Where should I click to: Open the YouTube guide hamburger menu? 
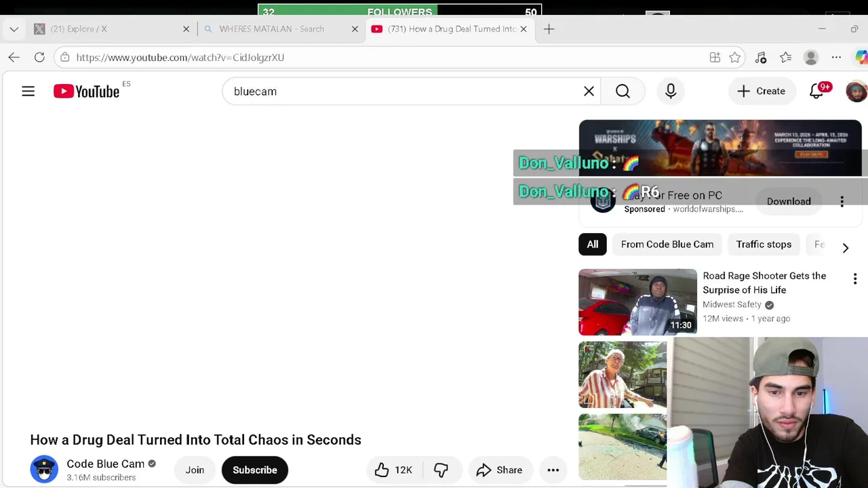point(28,91)
